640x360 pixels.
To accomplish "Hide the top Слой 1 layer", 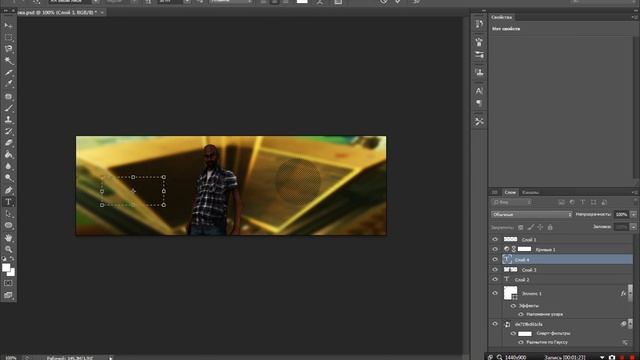I will click(495, 239).
